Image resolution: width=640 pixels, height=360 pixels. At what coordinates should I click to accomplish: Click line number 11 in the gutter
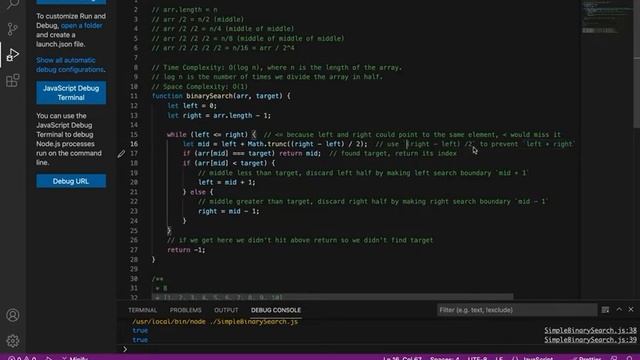coord(134,96)
